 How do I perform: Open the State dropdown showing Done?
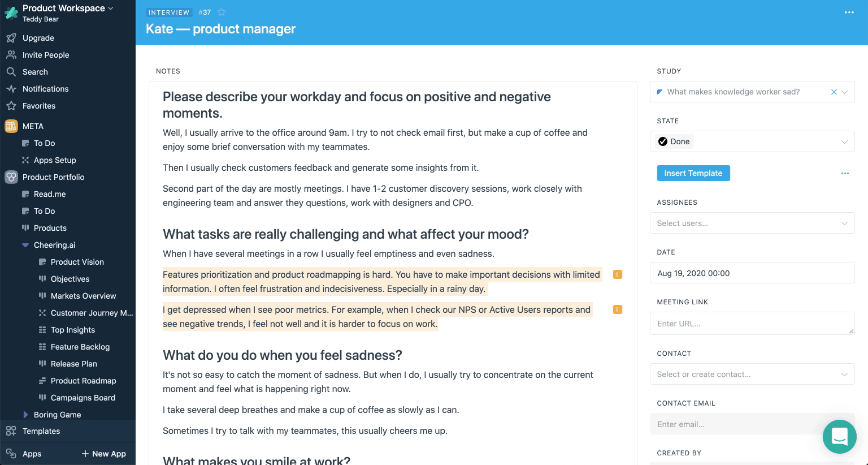(752, 141)
